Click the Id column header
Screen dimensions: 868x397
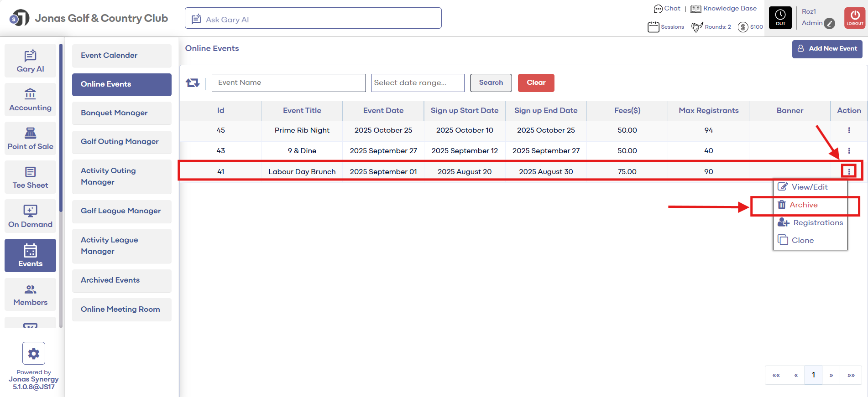(220, 111)
